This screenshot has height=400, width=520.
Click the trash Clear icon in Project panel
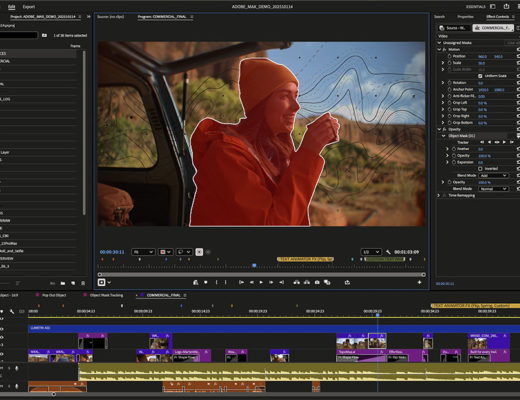pyautogui.click(x=83, y=283)
